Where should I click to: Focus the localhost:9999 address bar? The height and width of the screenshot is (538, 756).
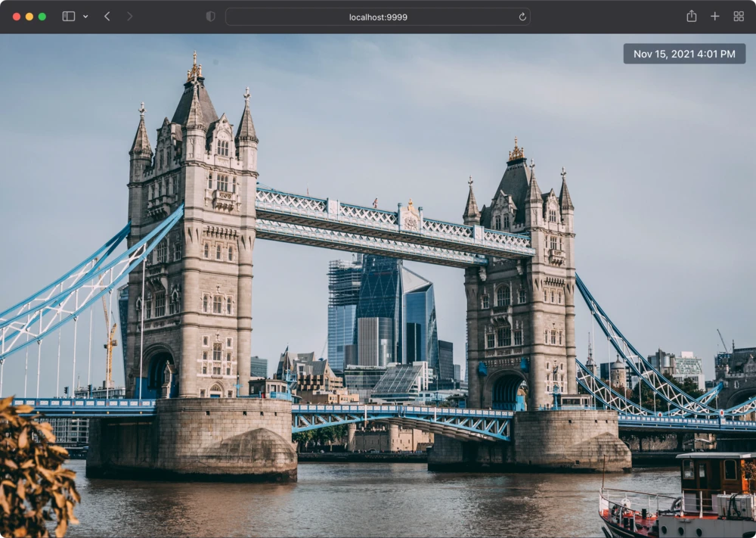click(377, 17)
